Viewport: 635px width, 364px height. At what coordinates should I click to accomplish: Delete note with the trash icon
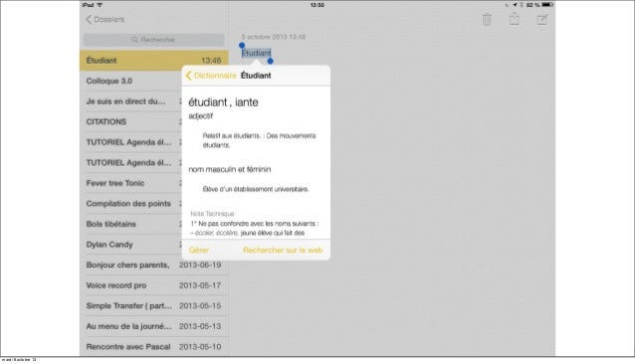tap(487, 19)
